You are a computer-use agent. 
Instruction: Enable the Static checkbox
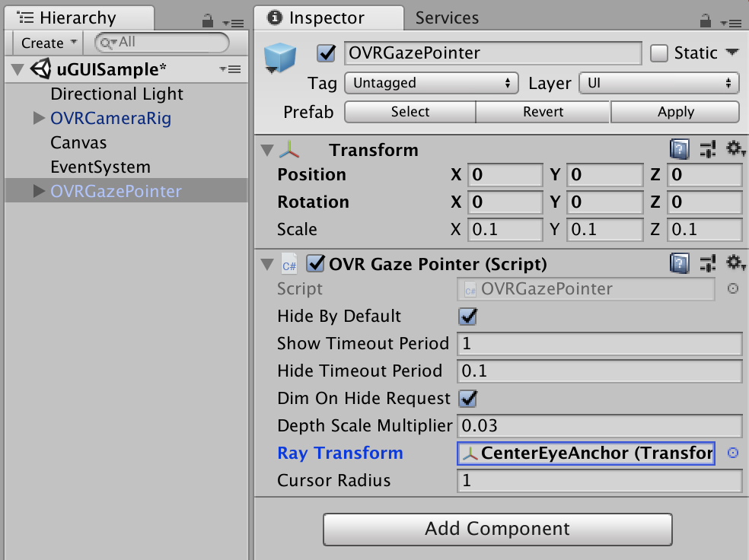click(659, 53)
